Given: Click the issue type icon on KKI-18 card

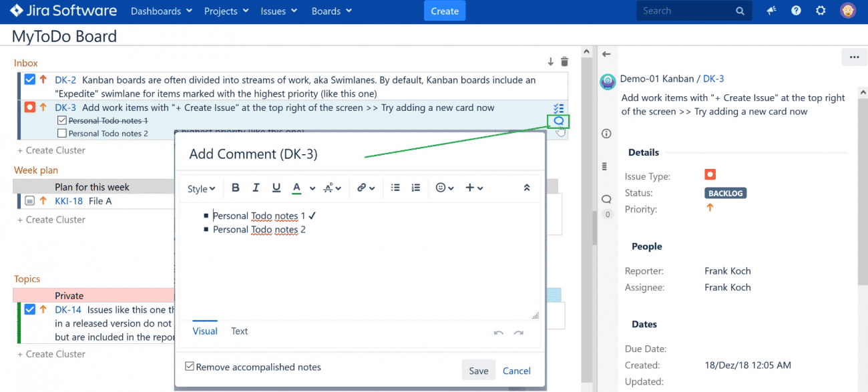Looking at the screenshot, I should click(x=29, y=201).
